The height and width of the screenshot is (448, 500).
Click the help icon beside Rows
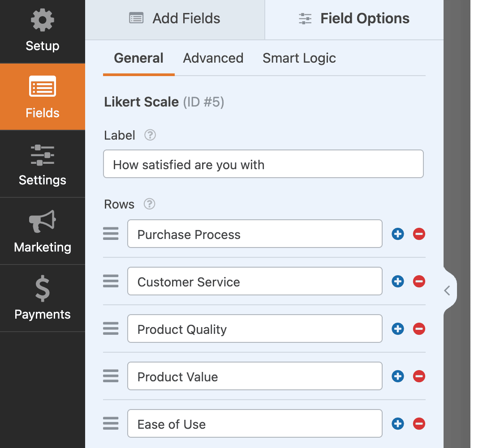click(149, 204)
